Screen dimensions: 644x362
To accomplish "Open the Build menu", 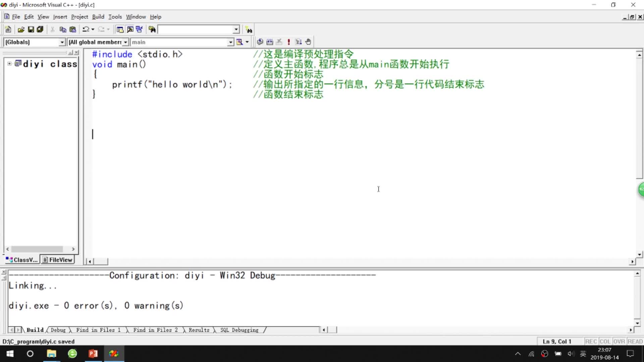I will click(x=98, y=17).
